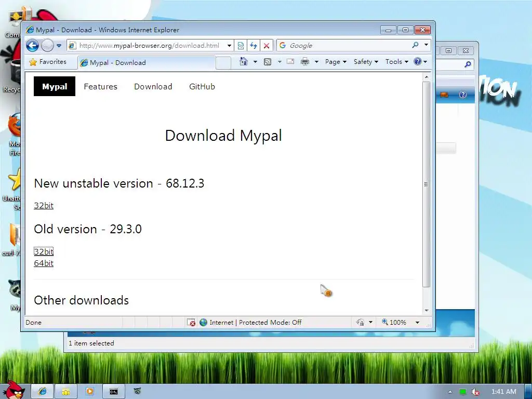532x399 pixels.
Task: Expand the zoom level dropdown arrow
Action: pyautogui.click(x=417, y=322)
